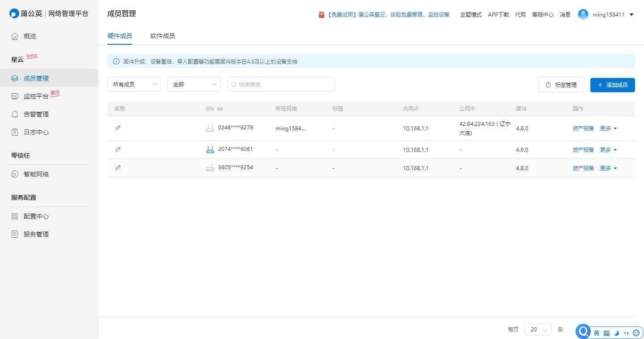Click the edit pencil for device 3605****9254
Screen dimensions: 644x339
pos(118,167)
